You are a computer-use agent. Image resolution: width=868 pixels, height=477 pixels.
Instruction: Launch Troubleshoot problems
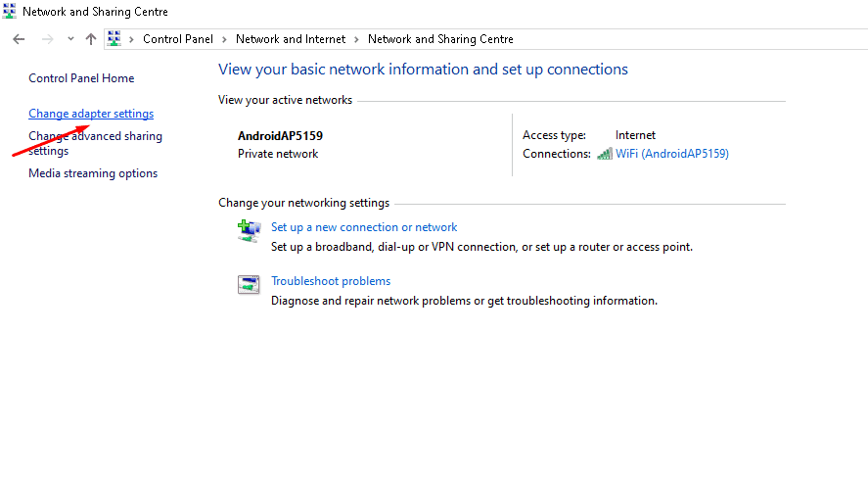(x=331, y=281)
